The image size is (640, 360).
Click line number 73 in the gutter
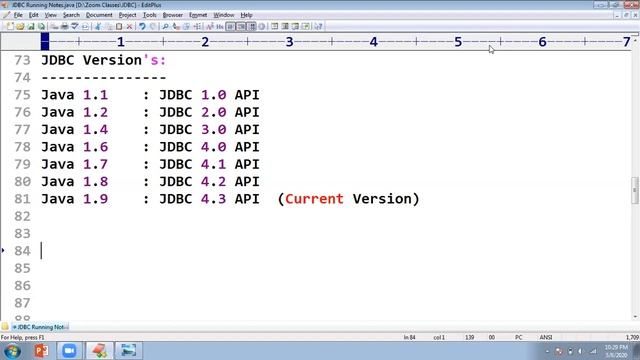click(22, 60)
